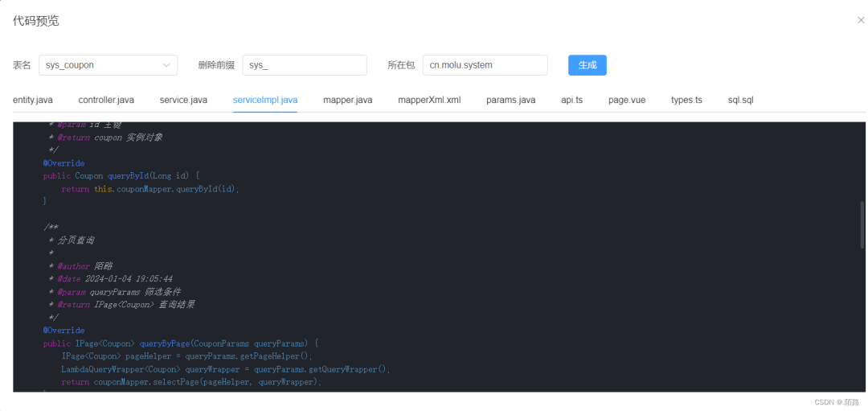The width and height of the screenshot is (868, 411).
Task: Click the 所在包 cn.molu.system field
Action: coord(485,65)
